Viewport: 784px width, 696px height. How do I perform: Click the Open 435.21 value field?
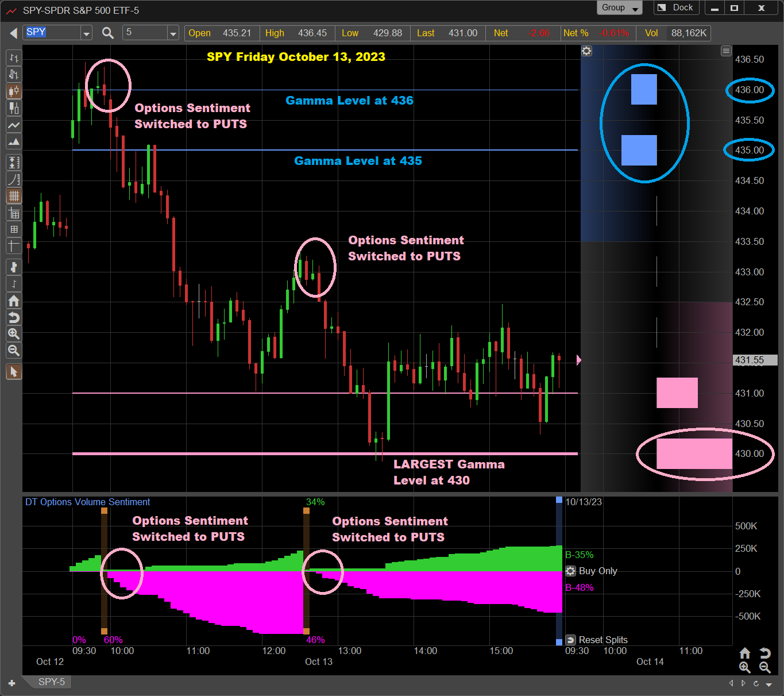click(x=222, y=33)
